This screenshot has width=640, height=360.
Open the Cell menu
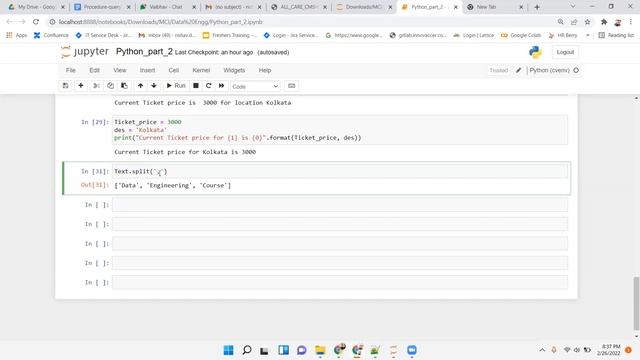click(x=173, y=70)
